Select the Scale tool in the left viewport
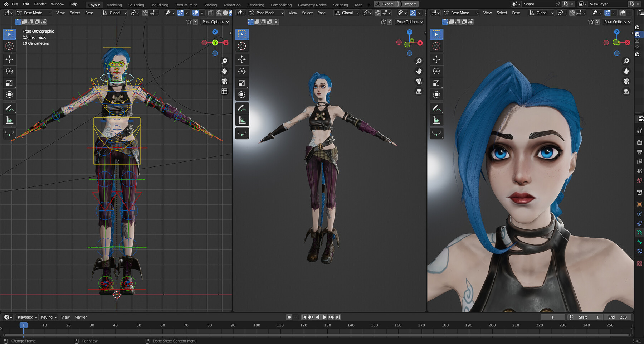This screenshot has height=344, width=644. [10, 83]
